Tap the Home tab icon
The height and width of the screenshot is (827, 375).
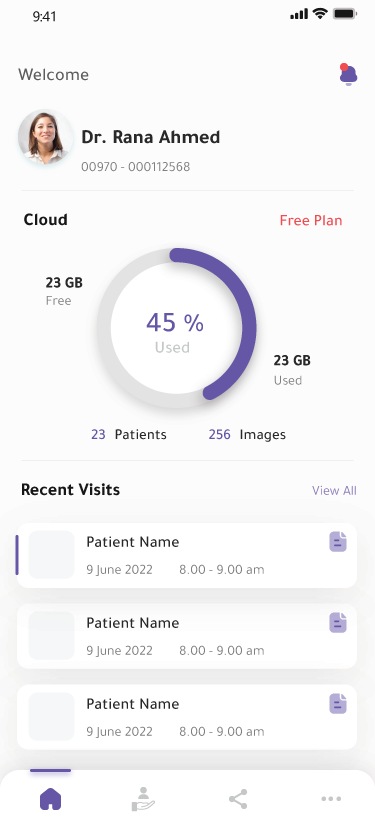pos(51,799)
